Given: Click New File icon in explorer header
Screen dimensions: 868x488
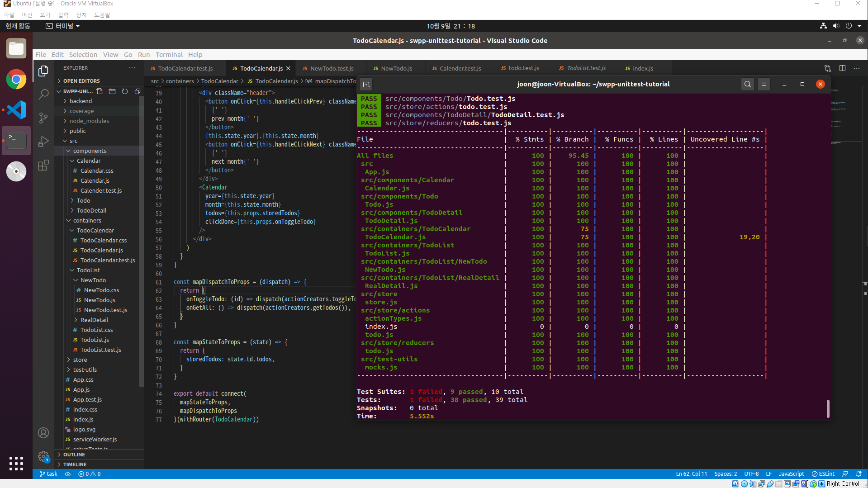Looking at the screenshot, I should pyautogui.click(x=100, y=91).
